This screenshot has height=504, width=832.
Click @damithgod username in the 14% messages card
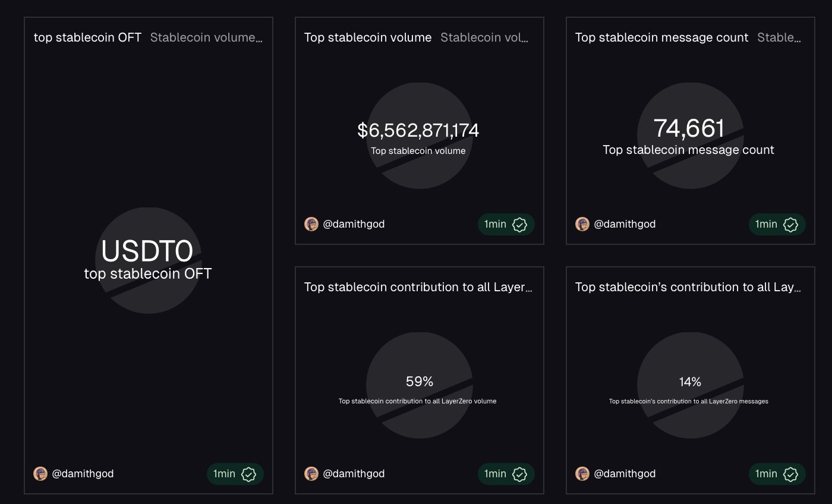click(x=625, y=474)
